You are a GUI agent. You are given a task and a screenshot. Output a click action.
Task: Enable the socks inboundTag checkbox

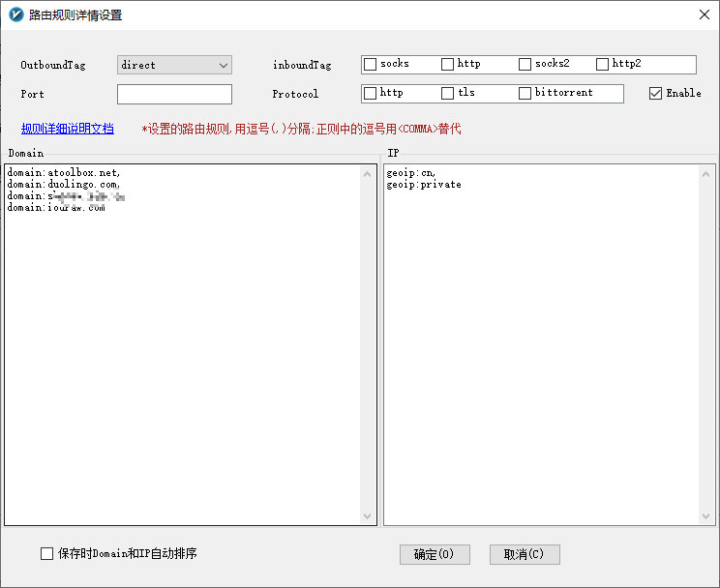[x=370, y=64]
